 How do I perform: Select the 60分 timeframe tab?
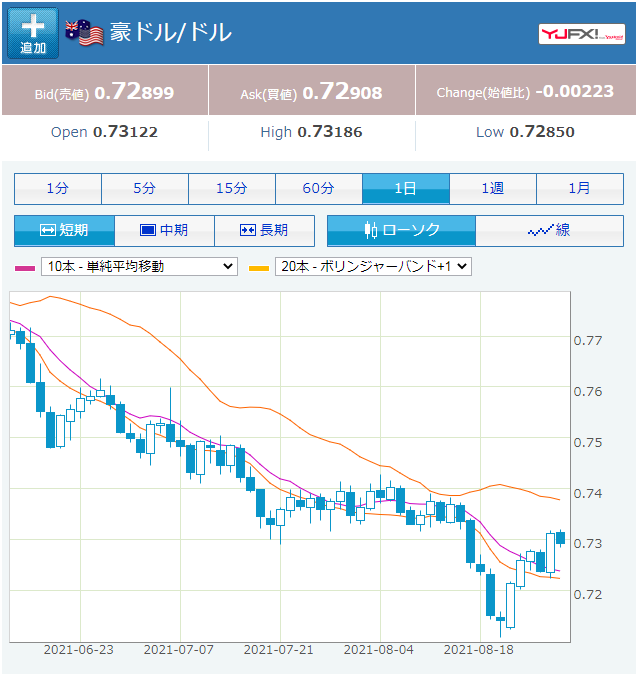[x=318, y=189]
